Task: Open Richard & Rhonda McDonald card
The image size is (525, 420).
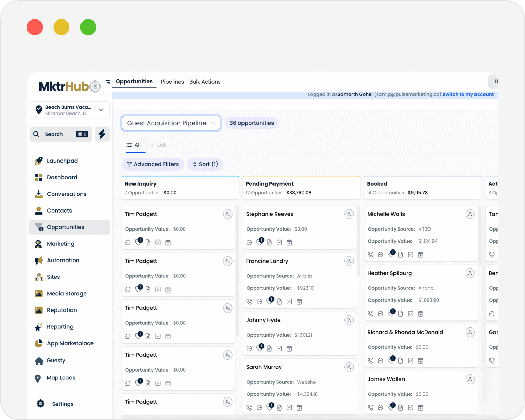Action: [421, 346]
